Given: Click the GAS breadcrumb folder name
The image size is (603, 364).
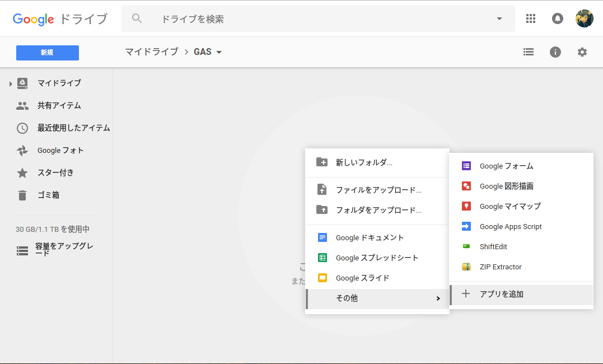Looking at the screenshot, I should pyautogui.click(x=203, y=52).
